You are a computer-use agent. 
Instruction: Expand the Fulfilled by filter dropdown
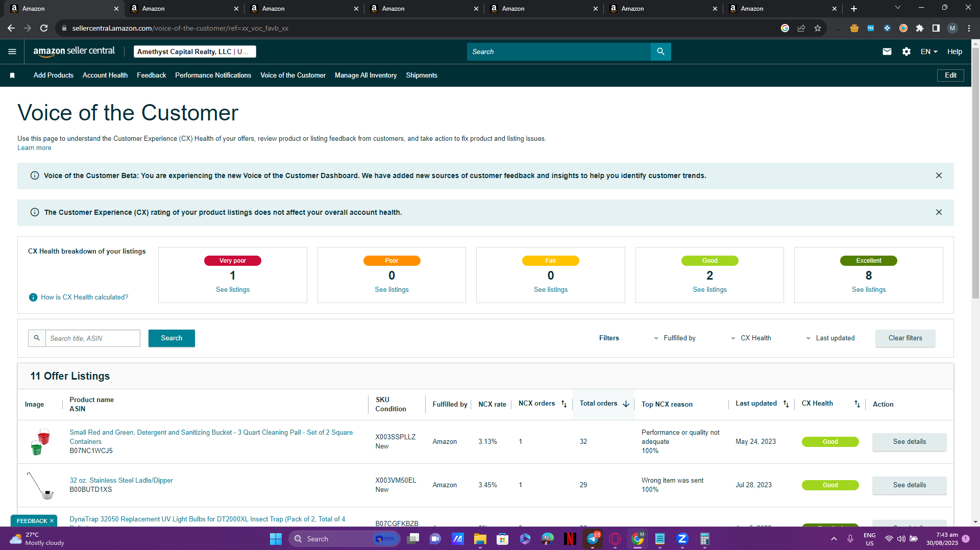point(675,338)
